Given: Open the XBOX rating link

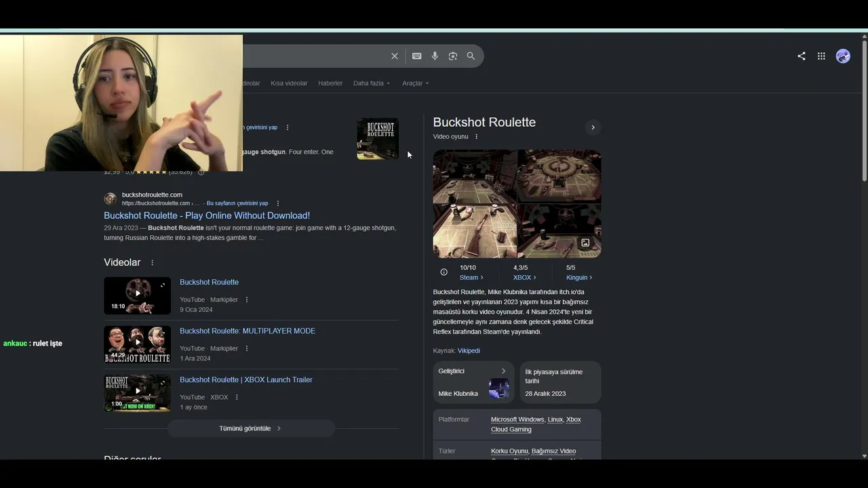Looking at the screenshot, I should point(524,277).
